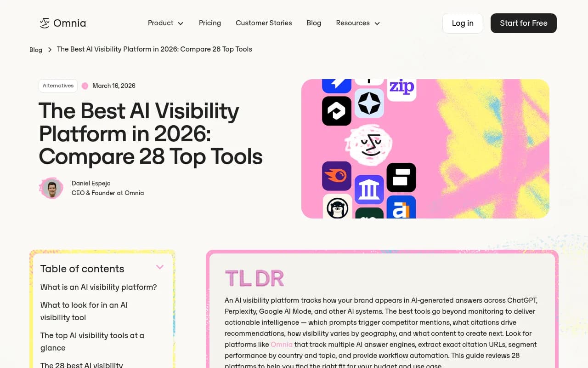Image resolution: width=588 pixels, height=368 pixels.
Task: Select Pricing from the navigation bar
Action: point(209,23)
